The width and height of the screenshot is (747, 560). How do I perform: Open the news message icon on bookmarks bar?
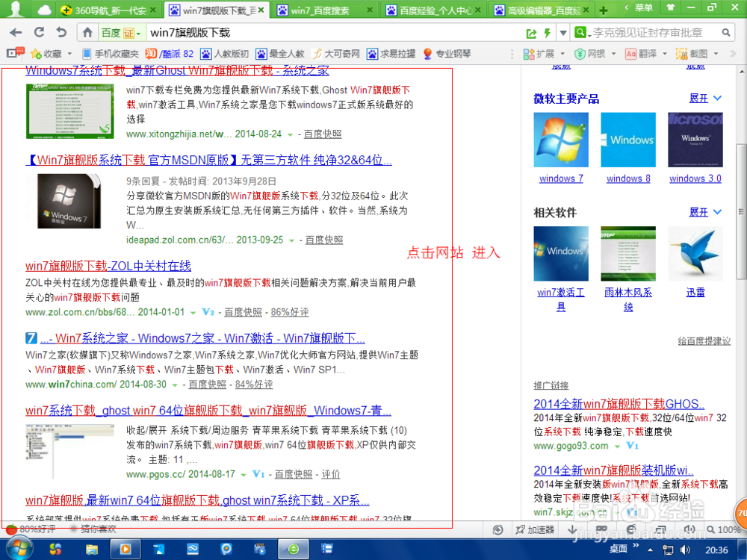(16, 52)
